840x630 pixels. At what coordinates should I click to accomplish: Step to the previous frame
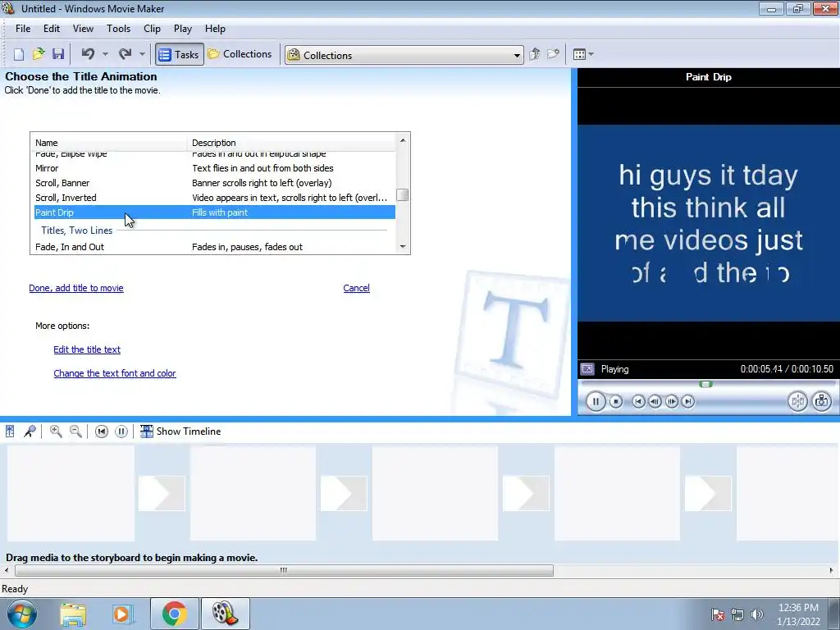[655, 401]
